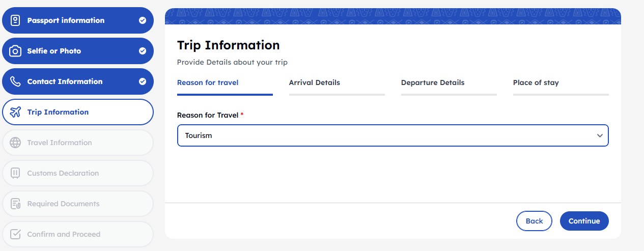Click the phone icon for Contact Information

pos(15,81)
